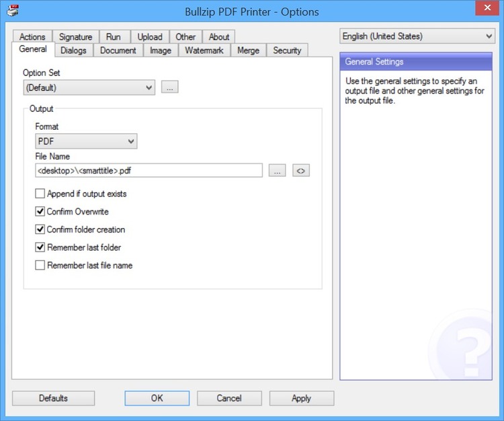The width and height of the screenshot is (504, 421).
Task: Open the Option Set dropdown
Action: [89, 87]
